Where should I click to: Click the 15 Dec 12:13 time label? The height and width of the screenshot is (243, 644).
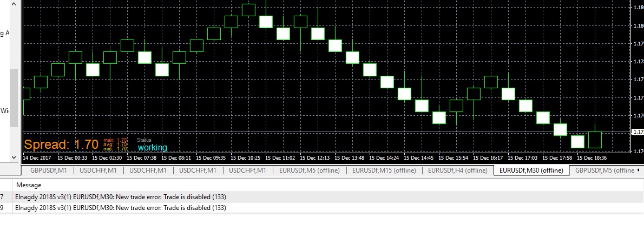(314, 157)
